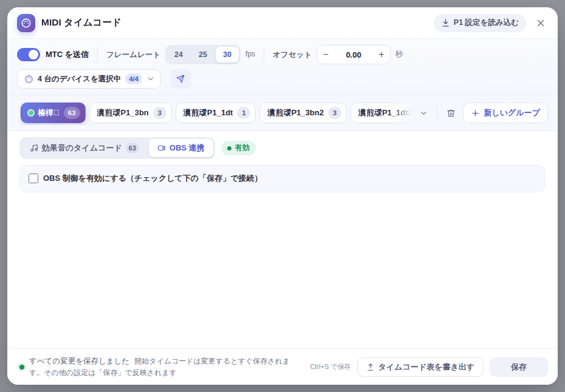Click the MIDI timecode app icon
Screen dimensions: 565x392
coord(26,23)
